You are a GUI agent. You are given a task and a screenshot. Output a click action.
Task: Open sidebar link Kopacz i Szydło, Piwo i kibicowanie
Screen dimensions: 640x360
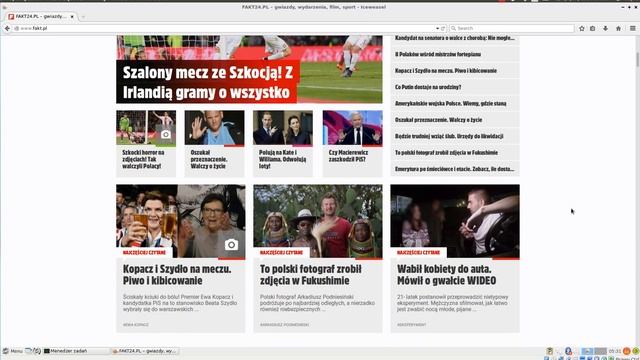tap(446, 71)
